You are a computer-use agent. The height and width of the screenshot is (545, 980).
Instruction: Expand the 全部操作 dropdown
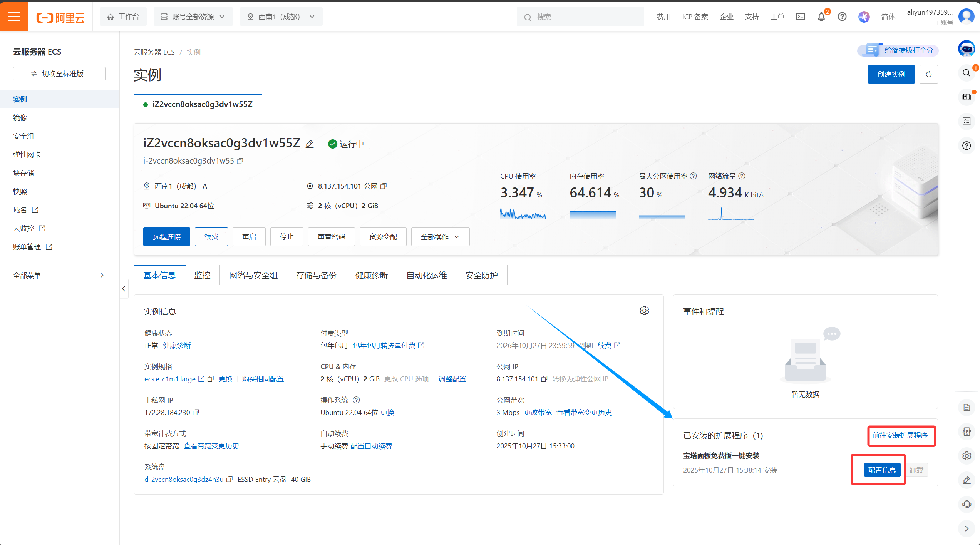440,237
